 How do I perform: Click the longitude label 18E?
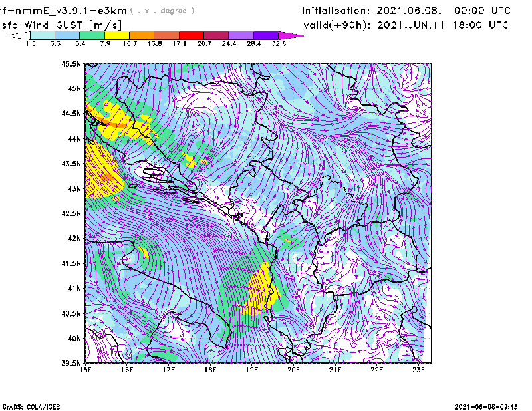click(x=210, y=370)
